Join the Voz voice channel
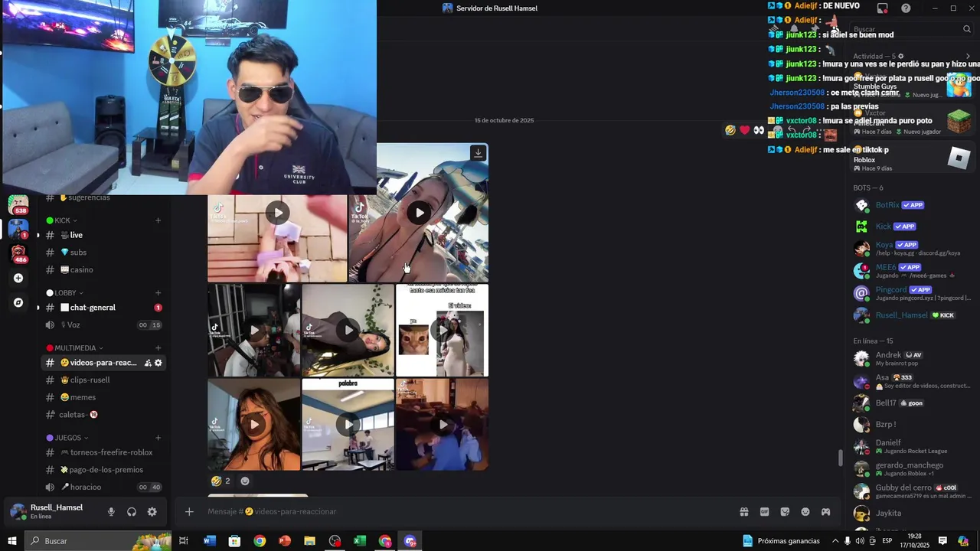The image size is (980, 551). click(x=103, y=325)
